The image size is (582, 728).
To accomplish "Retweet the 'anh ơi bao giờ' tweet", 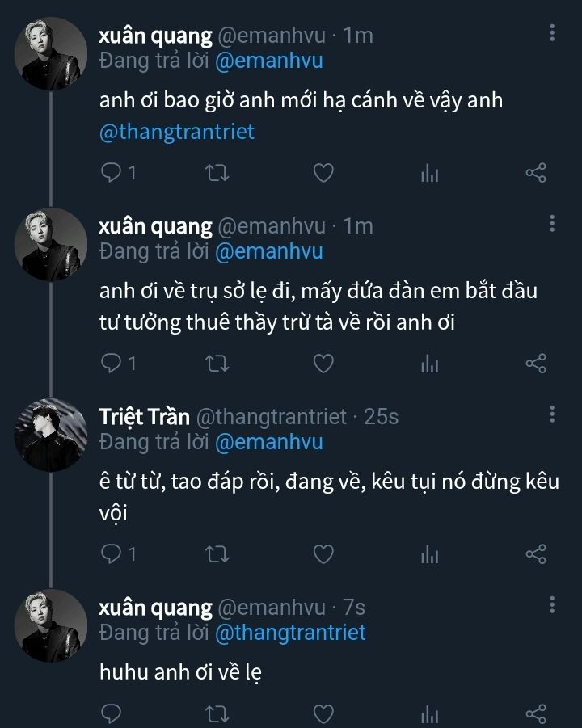I will click(217, 173).
